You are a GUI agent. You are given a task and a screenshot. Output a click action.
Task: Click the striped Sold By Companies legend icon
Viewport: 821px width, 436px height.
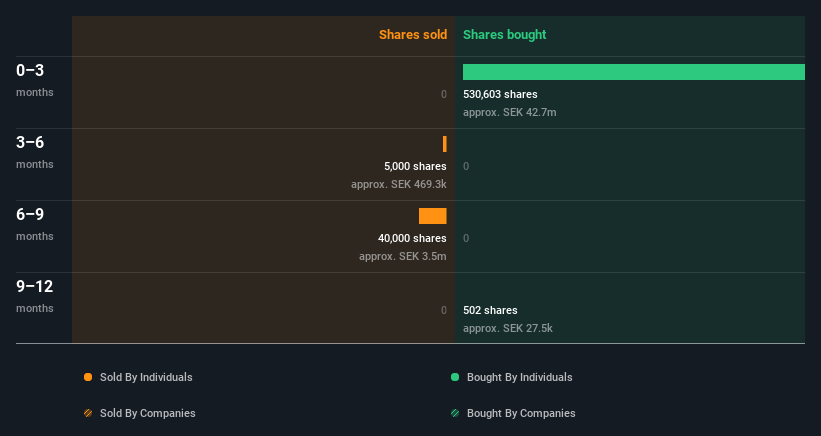pos(88,413)
